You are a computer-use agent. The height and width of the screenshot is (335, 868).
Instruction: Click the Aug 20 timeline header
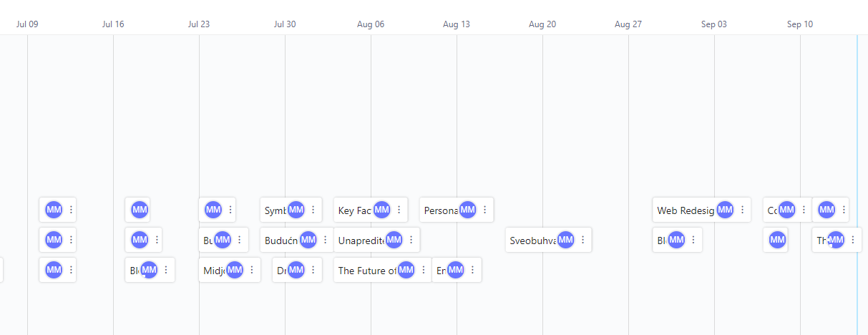point(542,24)
